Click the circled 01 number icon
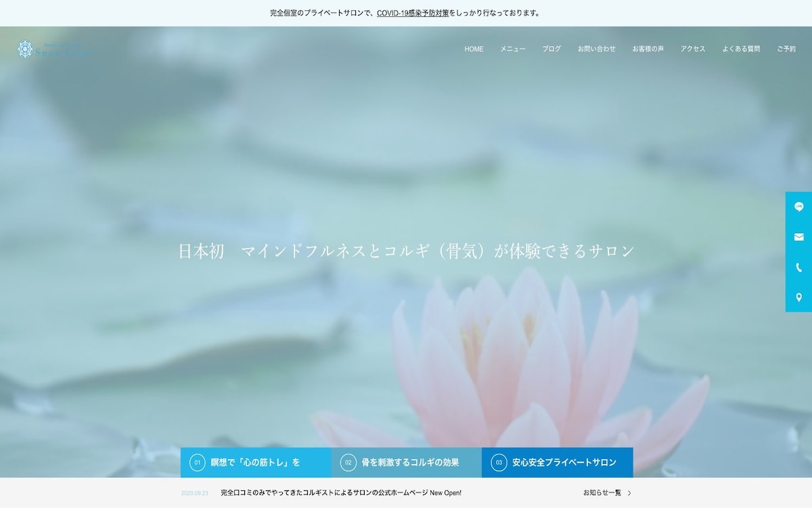This screenshot has height=508, width=812. tap(198, 463)
